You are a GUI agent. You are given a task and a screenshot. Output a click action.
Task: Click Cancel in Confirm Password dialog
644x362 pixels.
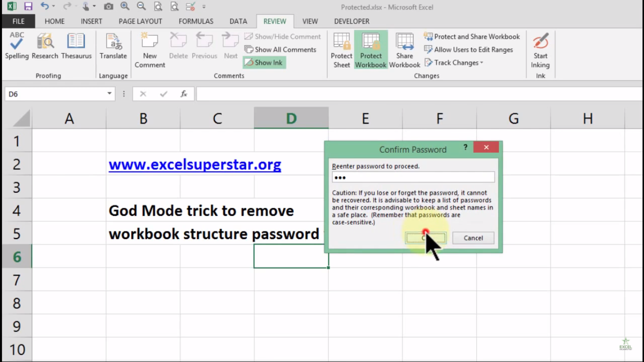pos(473,238)
